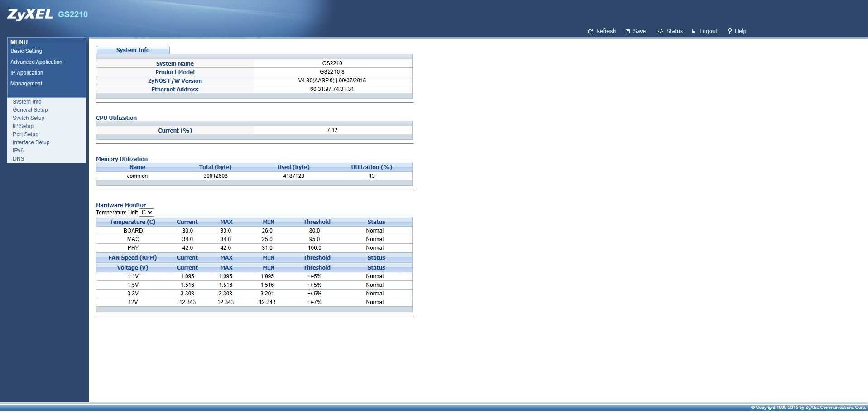Click the FAN Speed (RPM) header
This screenshot has width=868, height=413.
click(133, 258)
